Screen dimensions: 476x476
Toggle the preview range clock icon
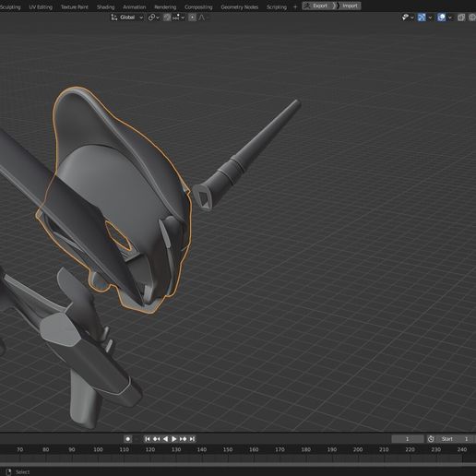tap(431, 439)
